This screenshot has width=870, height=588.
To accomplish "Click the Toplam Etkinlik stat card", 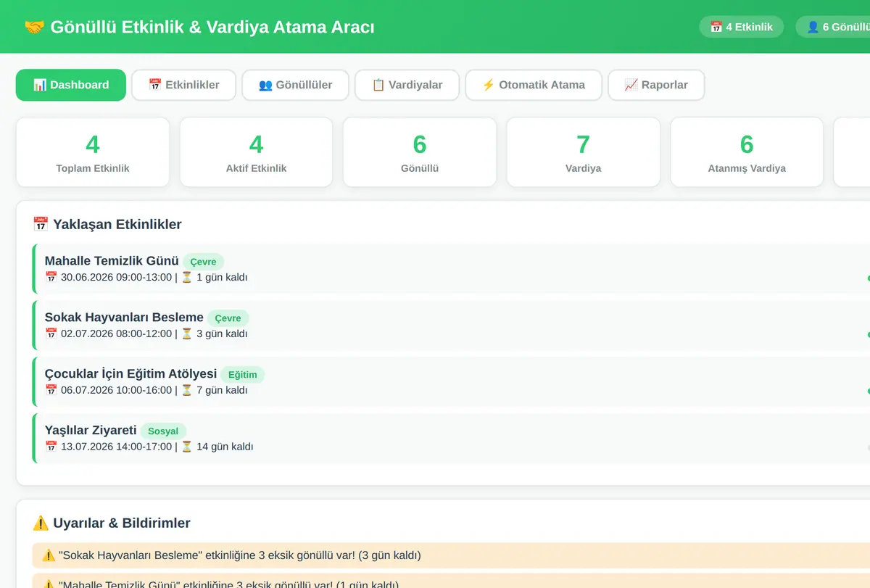I will click(93, 152).
